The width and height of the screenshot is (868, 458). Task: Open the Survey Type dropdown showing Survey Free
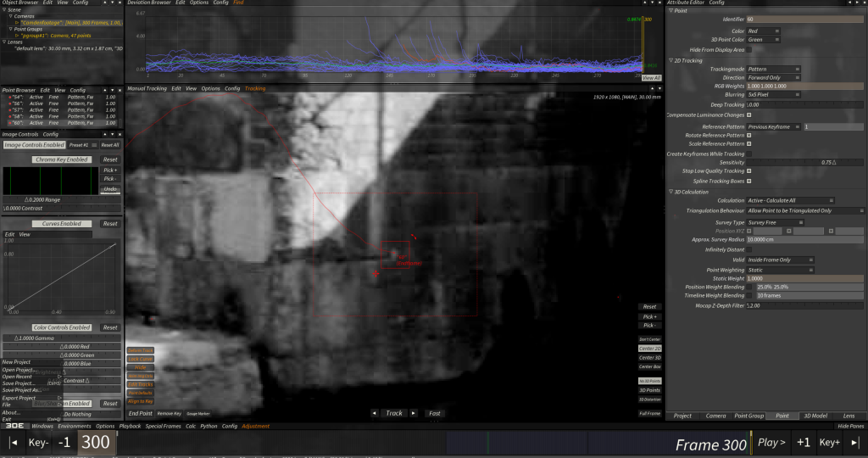(x=776, y=222)
